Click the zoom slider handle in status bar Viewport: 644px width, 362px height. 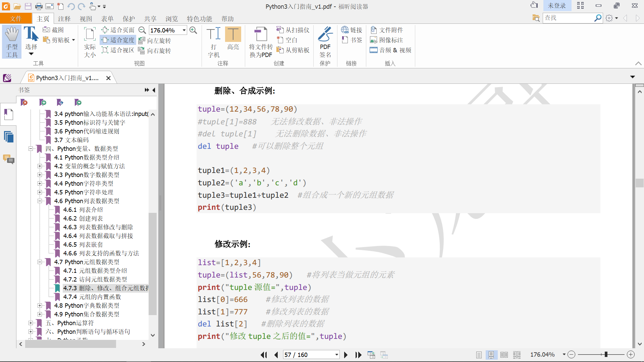pyautogui.click(x=606, y=355)
